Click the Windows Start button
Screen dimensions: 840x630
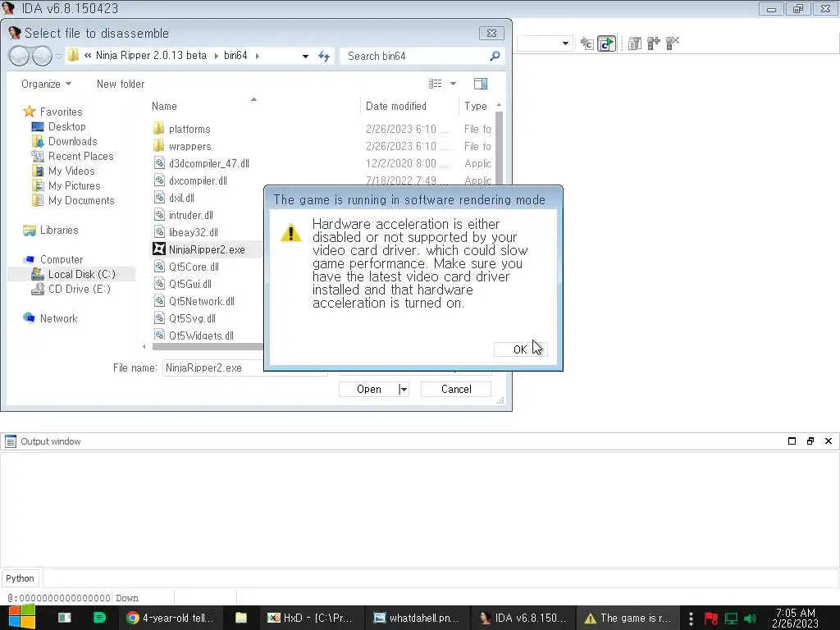21,618
